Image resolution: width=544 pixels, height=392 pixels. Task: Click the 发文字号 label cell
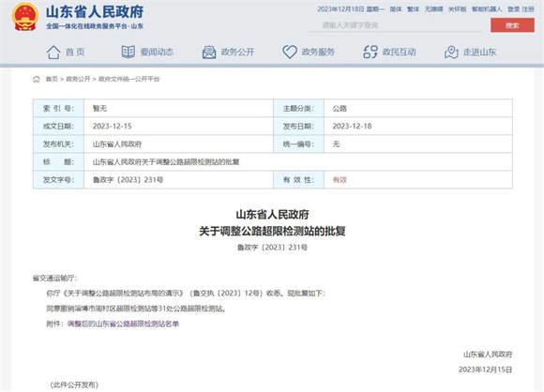tap(59, 180)
